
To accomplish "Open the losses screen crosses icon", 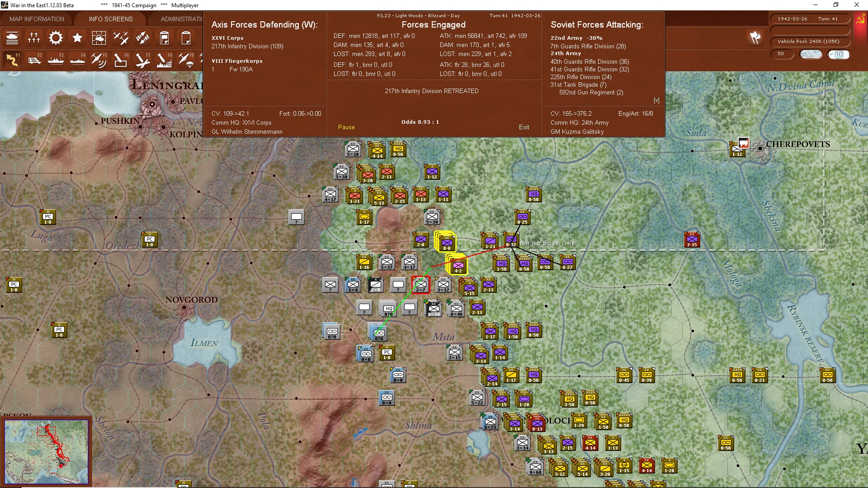I will (34, 38).
